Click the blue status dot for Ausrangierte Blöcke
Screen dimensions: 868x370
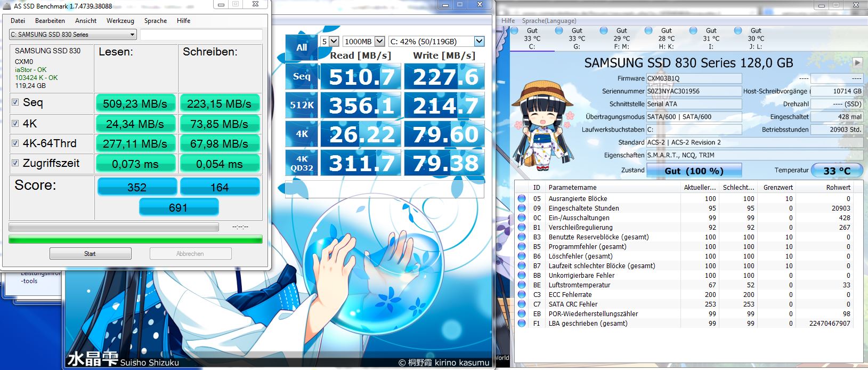click(x=522, y=198)
